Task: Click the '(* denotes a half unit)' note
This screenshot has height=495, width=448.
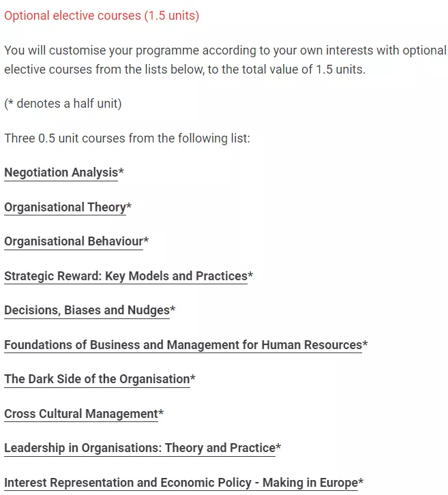Action: pos(63,104)
